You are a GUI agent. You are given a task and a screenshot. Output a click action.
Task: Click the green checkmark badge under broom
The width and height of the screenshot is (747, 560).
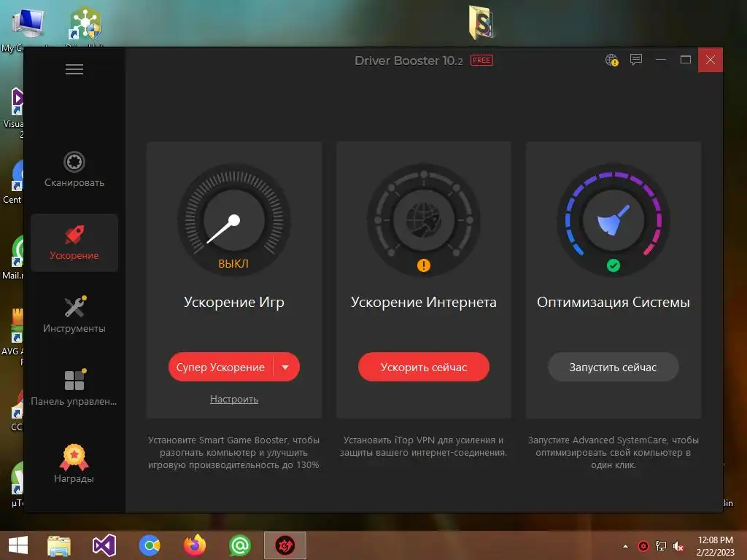click(613, 265)
